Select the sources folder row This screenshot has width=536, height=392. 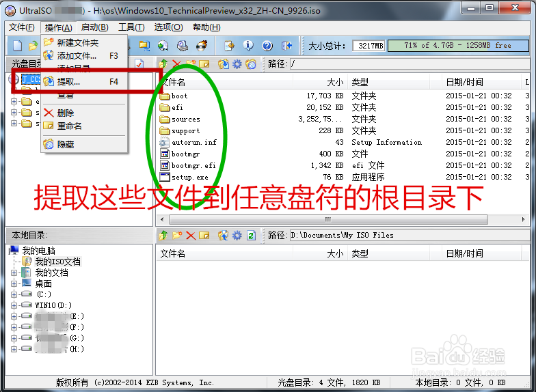click(x=342, y=119)
